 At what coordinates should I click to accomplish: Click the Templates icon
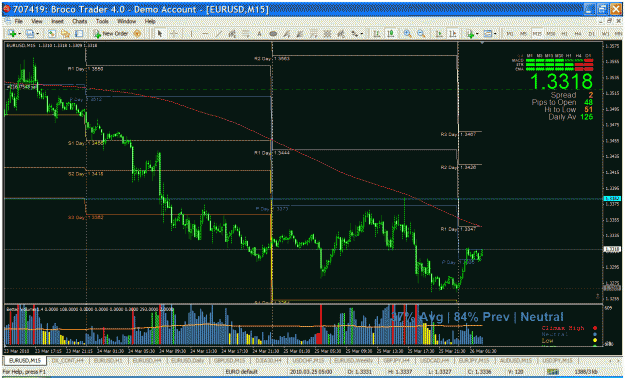pos(488,34)
